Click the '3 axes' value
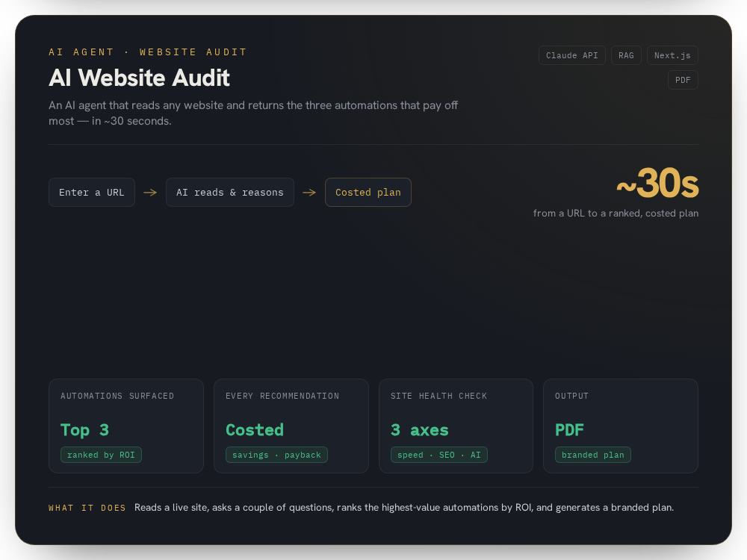747x560 pixels. point(420,430)
